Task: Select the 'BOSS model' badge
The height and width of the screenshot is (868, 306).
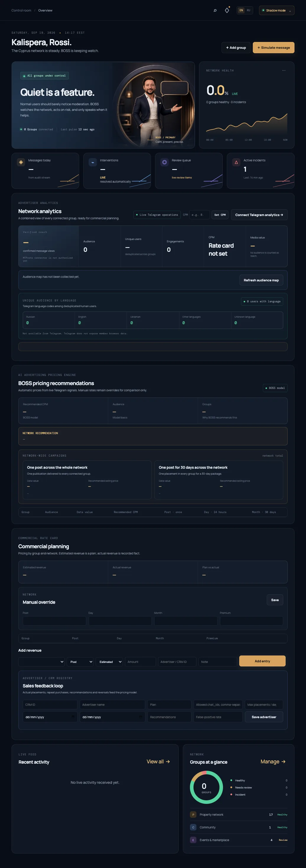Action: pyautogui.click(x=275, y=388)
